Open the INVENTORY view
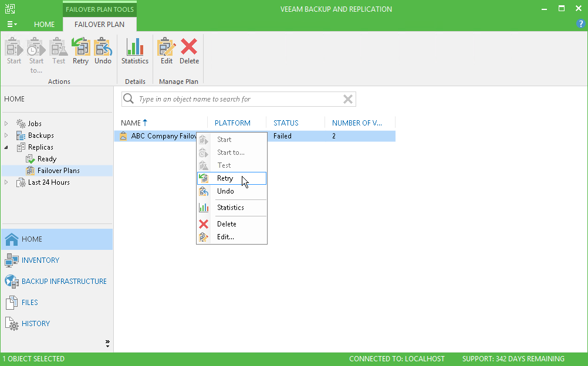 coord(57,260)
